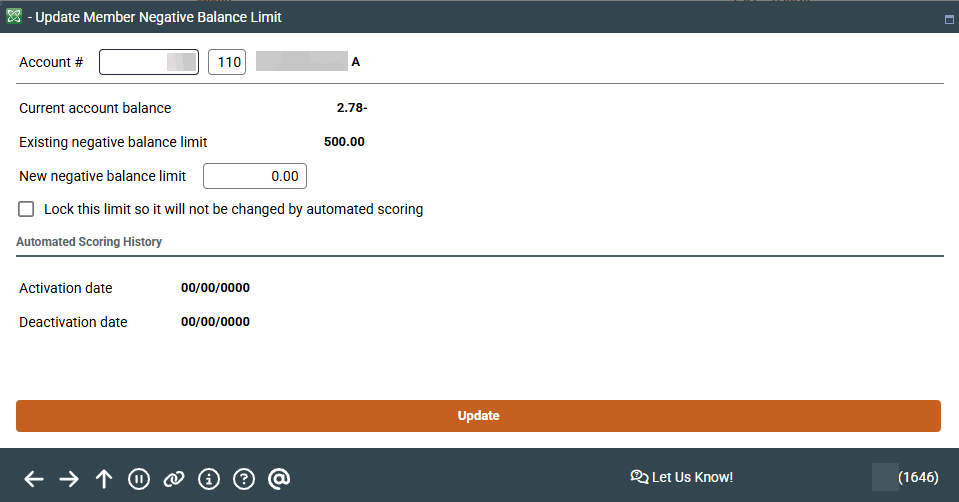Screen dimensions: 959x502
Task: Focus the New negative balance limit field
Action: pyautogui.click(x=255, y=176)
